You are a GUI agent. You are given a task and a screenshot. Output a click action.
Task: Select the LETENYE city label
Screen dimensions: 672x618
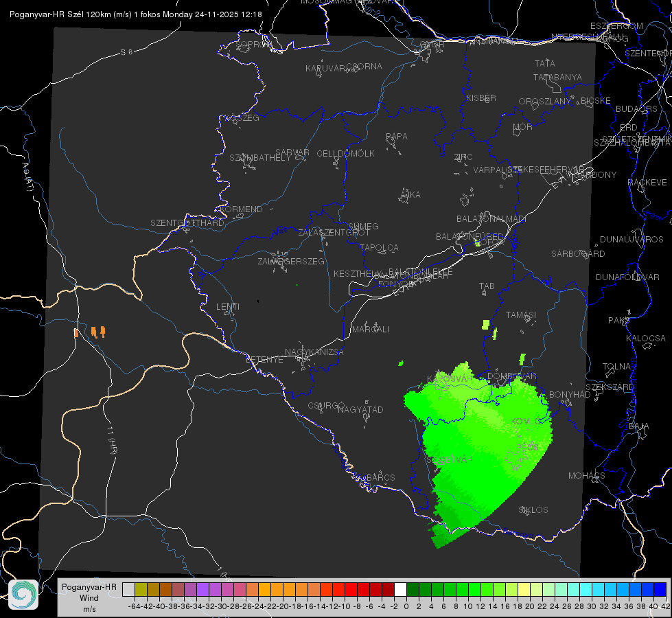[x=264, y=360]
